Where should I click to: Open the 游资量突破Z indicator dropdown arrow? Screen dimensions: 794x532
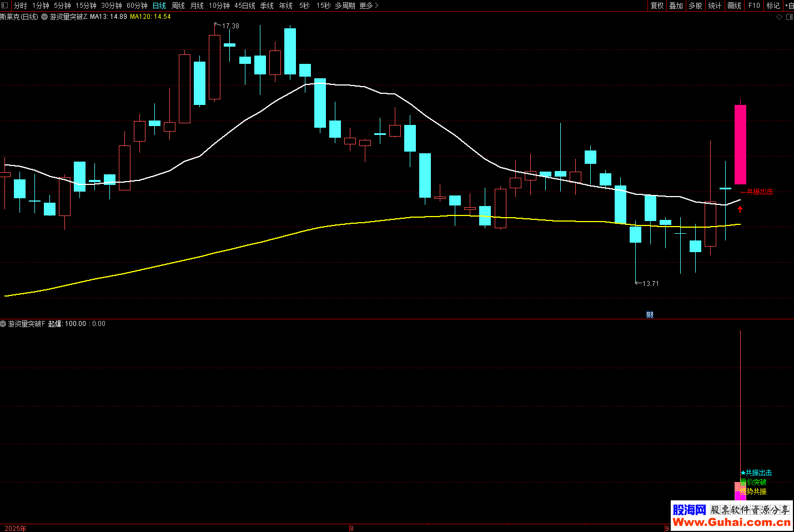click(44, 17)
